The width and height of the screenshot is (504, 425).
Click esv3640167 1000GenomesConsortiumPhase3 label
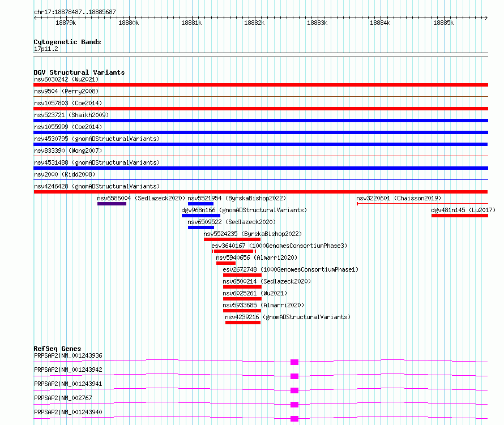pos(279,246)
